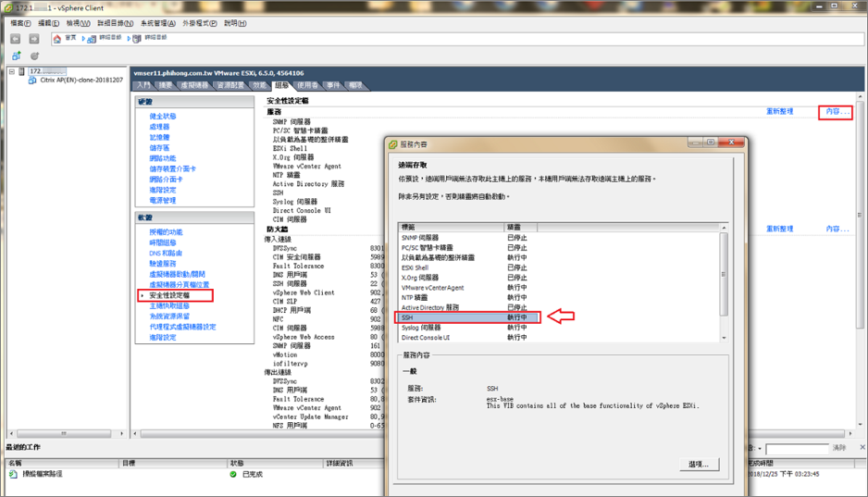Select the Citrix AP(EN)-clone VM icon
868x497 pixels.
[x=32, y=81]
